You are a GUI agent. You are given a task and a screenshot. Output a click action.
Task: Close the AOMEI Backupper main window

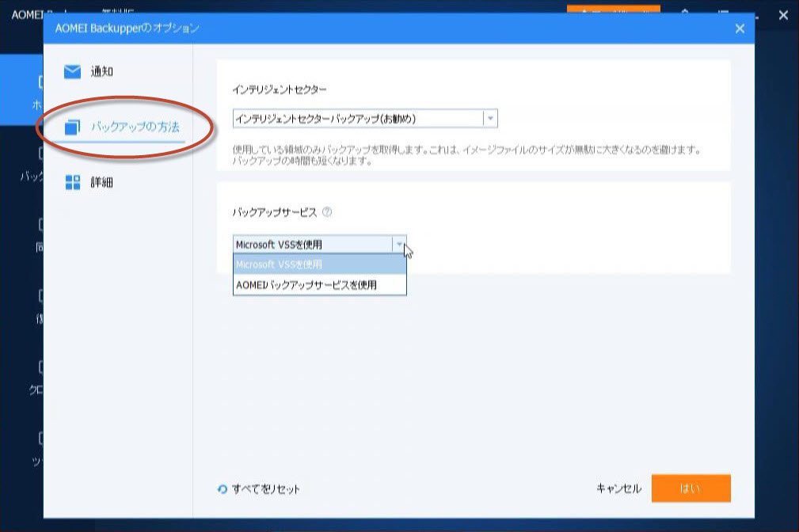pyautogui.click(x=783, y=15)
